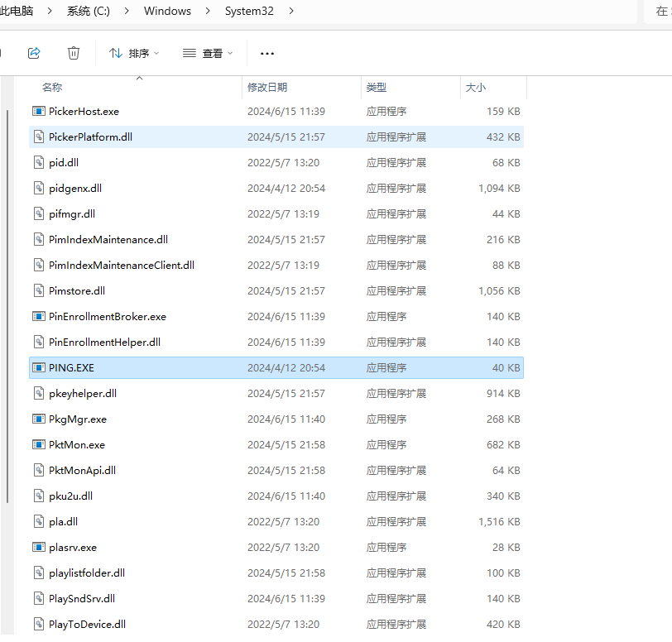This screenshot has height=642, width=672.
Task: Click the PkgMgr.exe file name
Action: pyautogui.click(x=78, y=419)
